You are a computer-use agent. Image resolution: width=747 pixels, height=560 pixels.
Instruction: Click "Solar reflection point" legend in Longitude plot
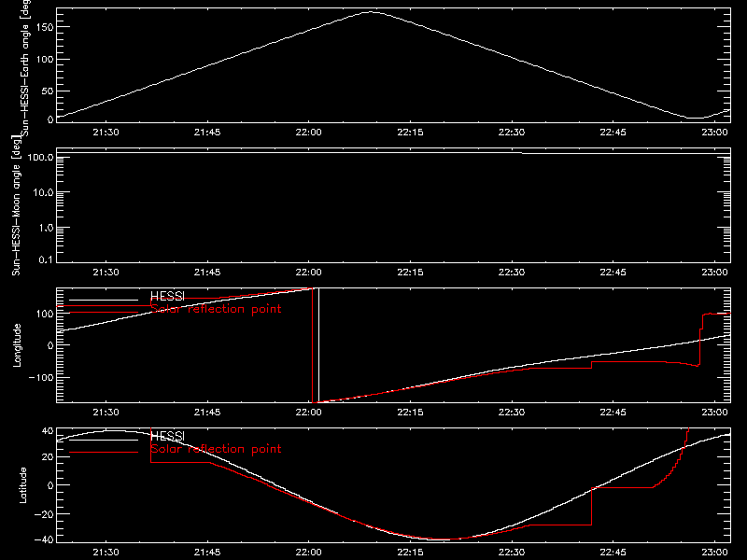tap(216, 309)
